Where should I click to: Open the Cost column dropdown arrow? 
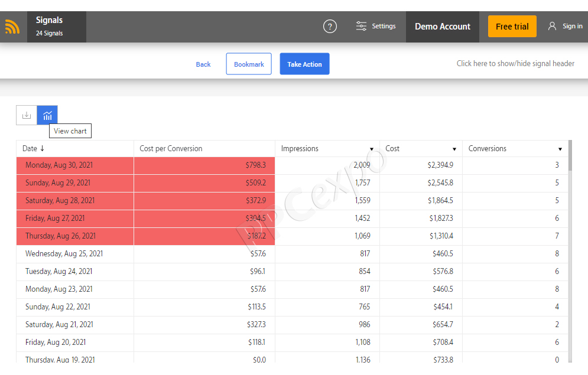coord(454,149)
